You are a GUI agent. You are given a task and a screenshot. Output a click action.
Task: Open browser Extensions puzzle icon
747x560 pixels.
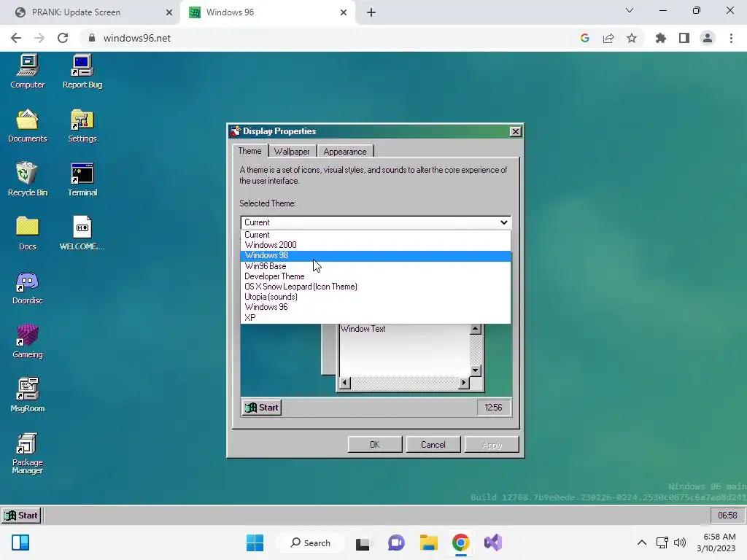pos(661,38)
